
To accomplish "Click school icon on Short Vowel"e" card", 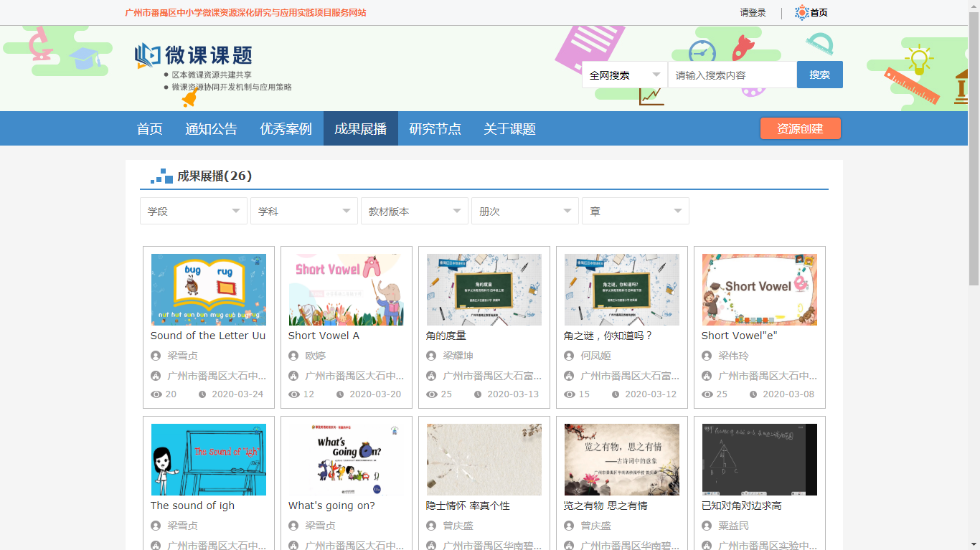I will (707, 376).
